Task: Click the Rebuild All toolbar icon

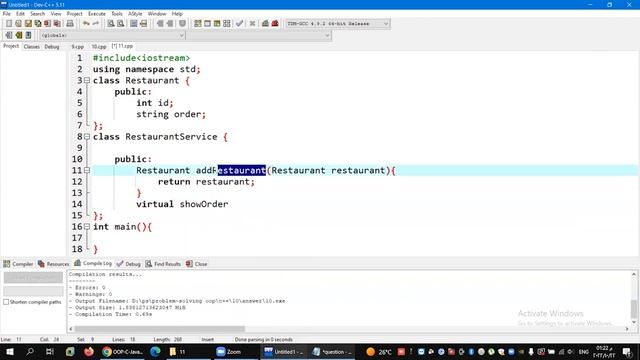Action: click(x=227, y=24)
